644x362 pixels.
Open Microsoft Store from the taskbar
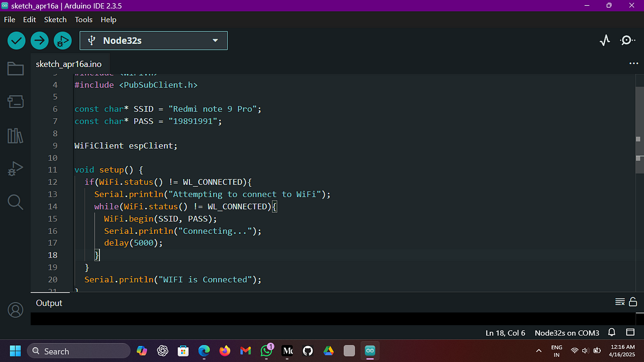point(183,351)
